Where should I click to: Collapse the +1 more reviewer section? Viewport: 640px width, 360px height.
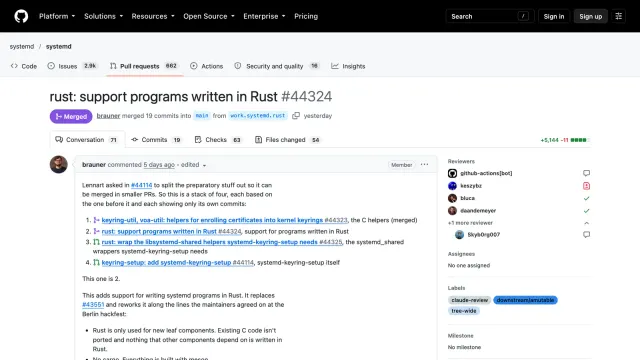coord(519,223)
